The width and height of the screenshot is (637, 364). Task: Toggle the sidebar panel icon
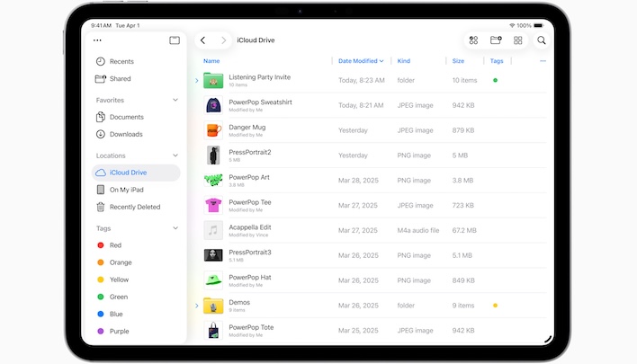point(175,40)
